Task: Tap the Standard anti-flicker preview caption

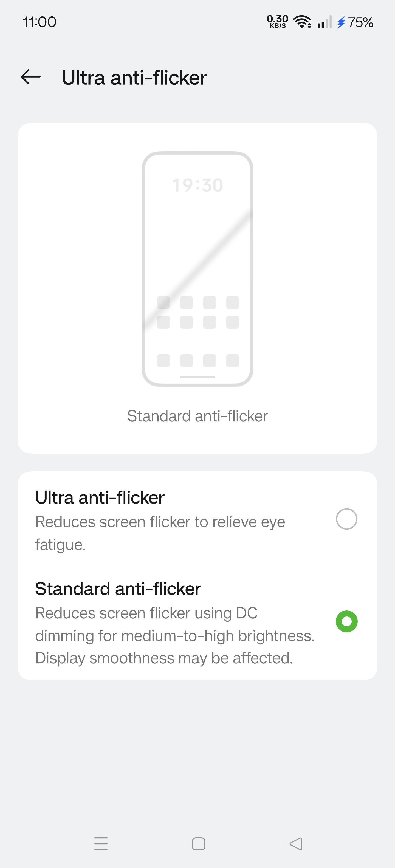Action: [x=197, y=416]
